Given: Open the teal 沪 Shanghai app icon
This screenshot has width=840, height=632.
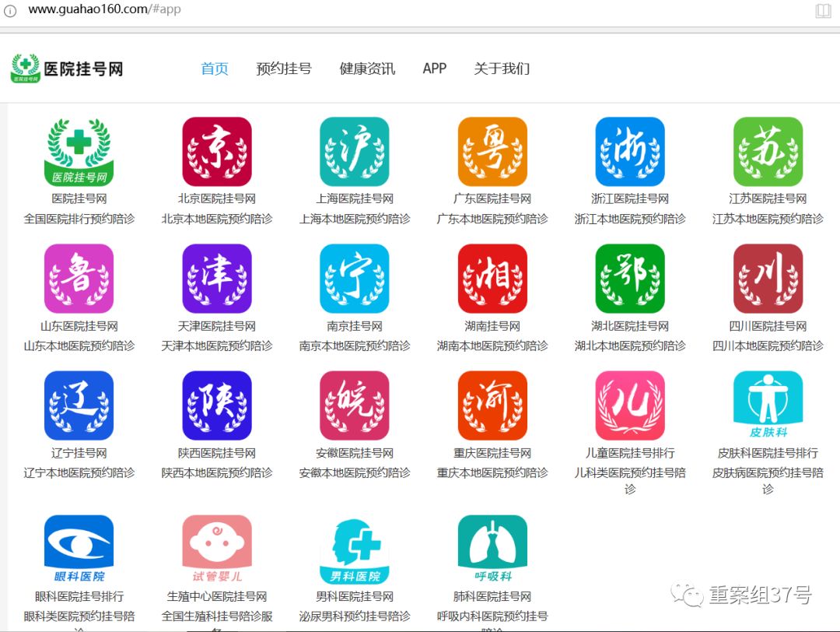Looking at the screenshot, I should click(x=355, y=152).
